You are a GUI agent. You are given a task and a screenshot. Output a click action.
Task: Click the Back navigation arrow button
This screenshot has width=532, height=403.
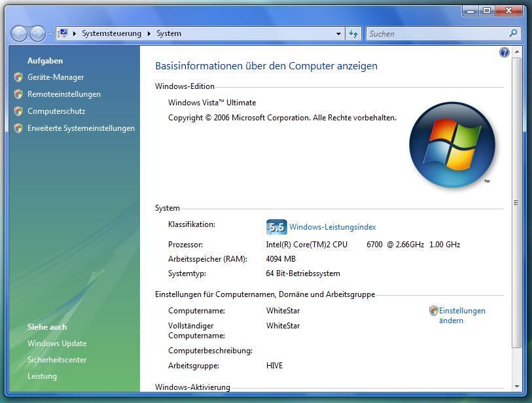(x=20, y=33)
